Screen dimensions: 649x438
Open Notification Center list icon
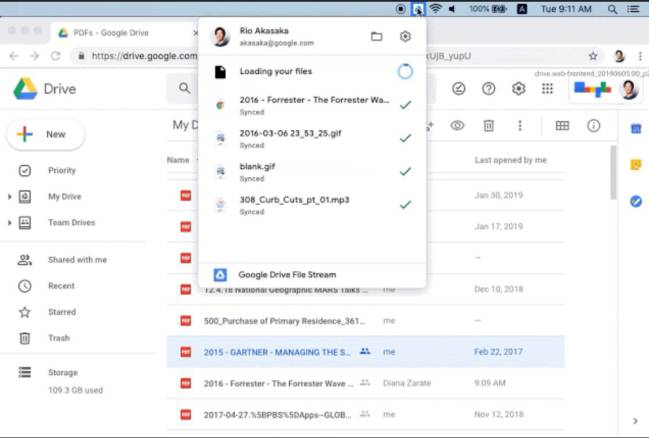pyautogui.click(x=633, y=9)
